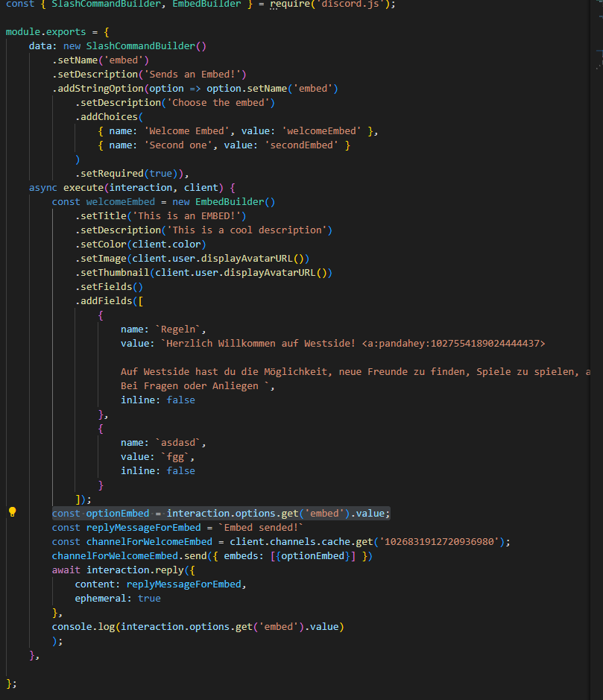This screenshot has width=603, height=700.
Task: Click the value: `fgg` line
Action: click(157, 457)
